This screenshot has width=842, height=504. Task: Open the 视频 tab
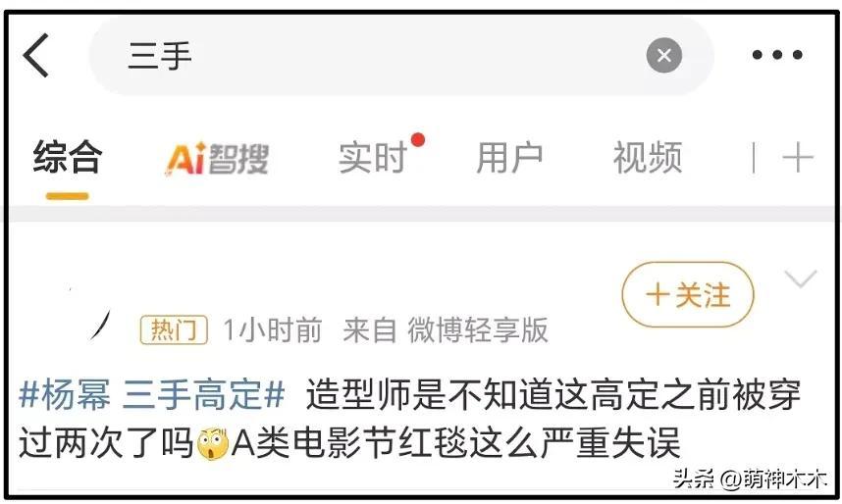647,158
